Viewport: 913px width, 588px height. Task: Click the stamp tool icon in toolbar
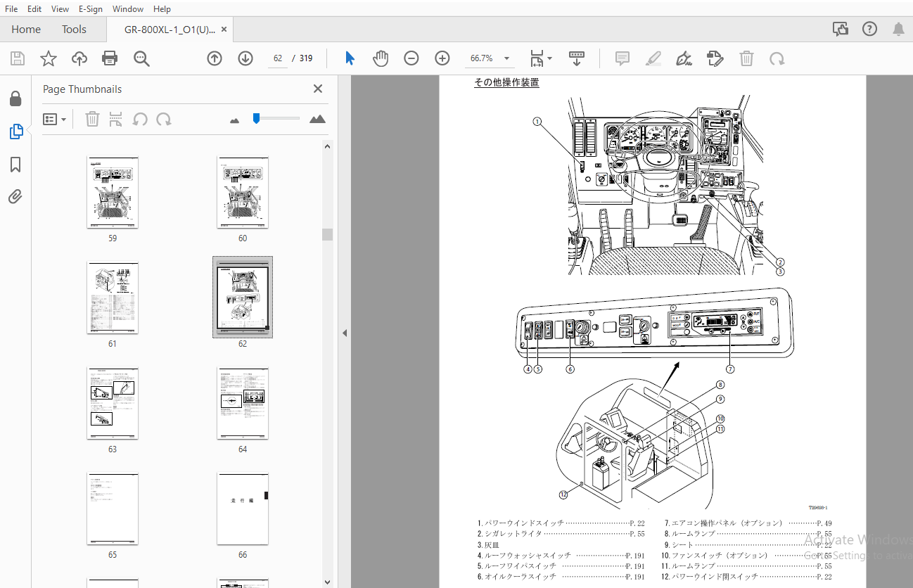[x=715, y=58]
